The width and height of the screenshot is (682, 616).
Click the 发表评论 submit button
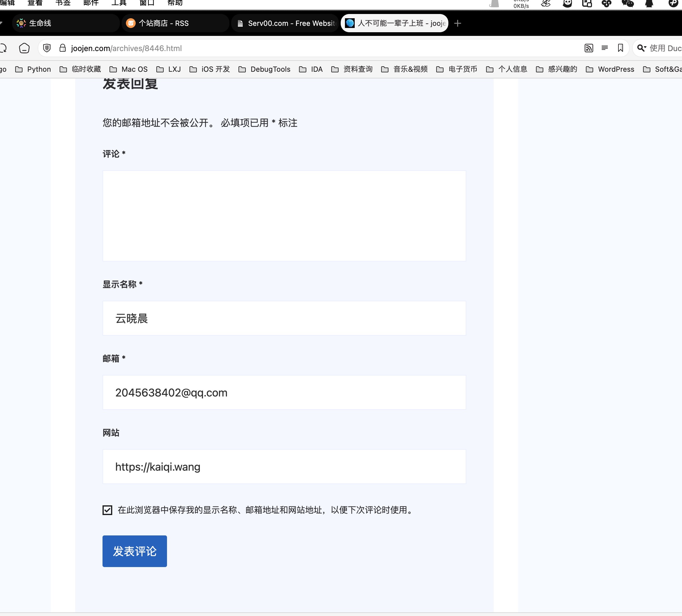click(135, 551)
